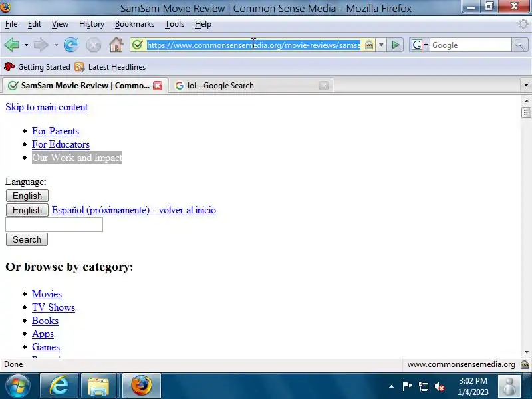Open the Latest Headlines RSS feed icon
This screenshot has height=399, width=532.
click(x=79, y=67)
